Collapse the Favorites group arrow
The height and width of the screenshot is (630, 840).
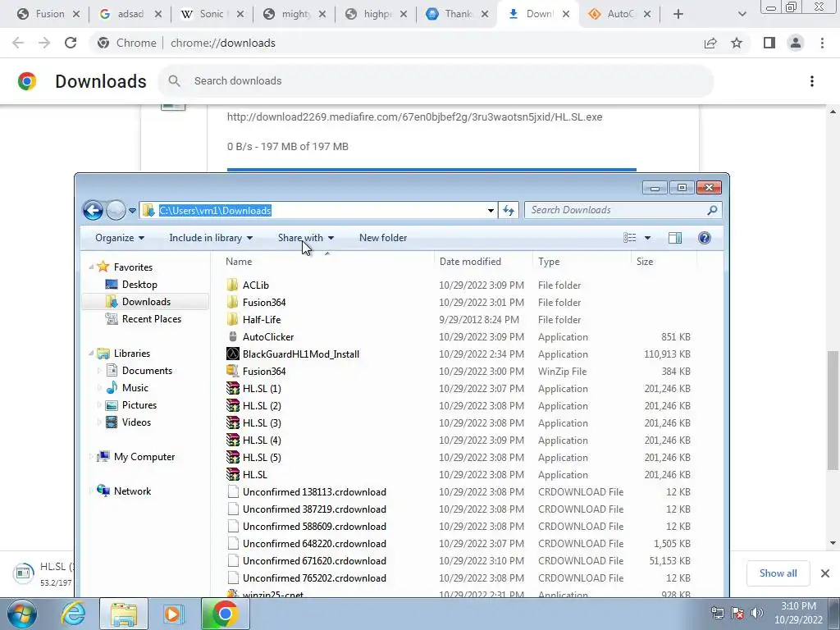[91, 267]
